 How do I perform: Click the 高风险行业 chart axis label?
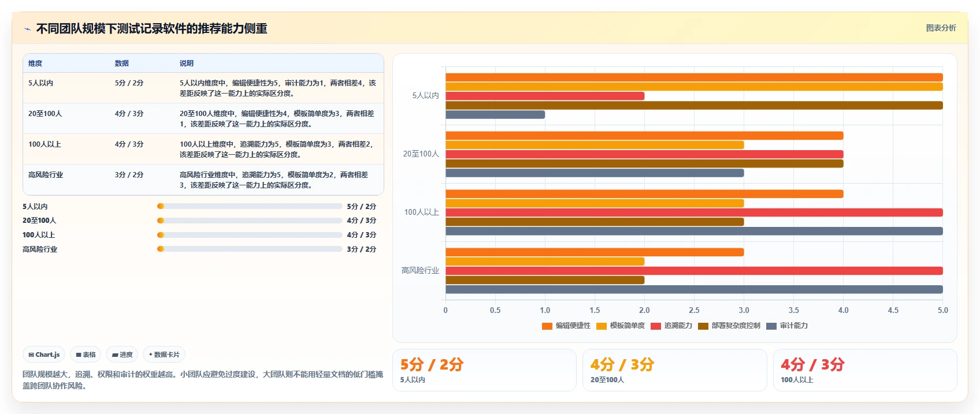[420, 271]
